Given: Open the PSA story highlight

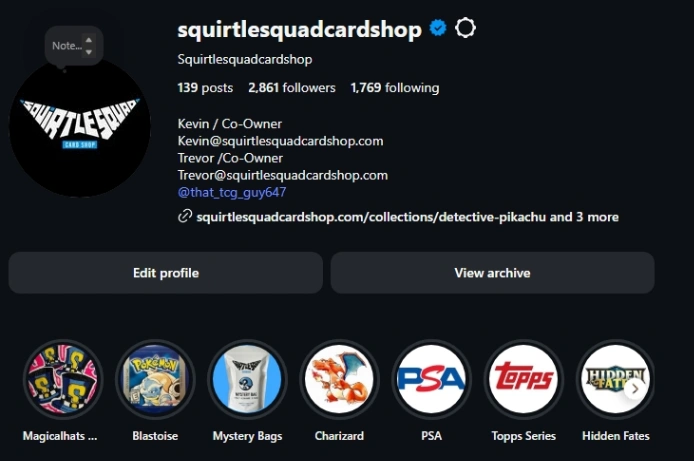Looking at the screenshot, I should tap(431, 379).
